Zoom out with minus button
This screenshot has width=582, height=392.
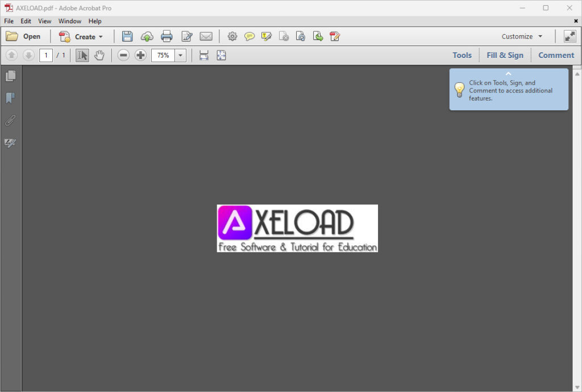123,55
